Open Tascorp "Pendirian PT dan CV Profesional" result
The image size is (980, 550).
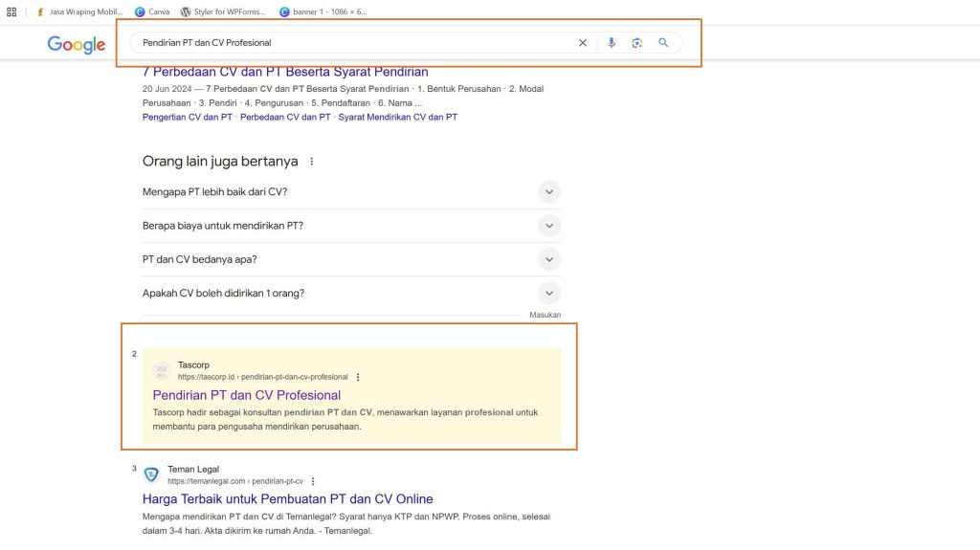tap(247, 395)
